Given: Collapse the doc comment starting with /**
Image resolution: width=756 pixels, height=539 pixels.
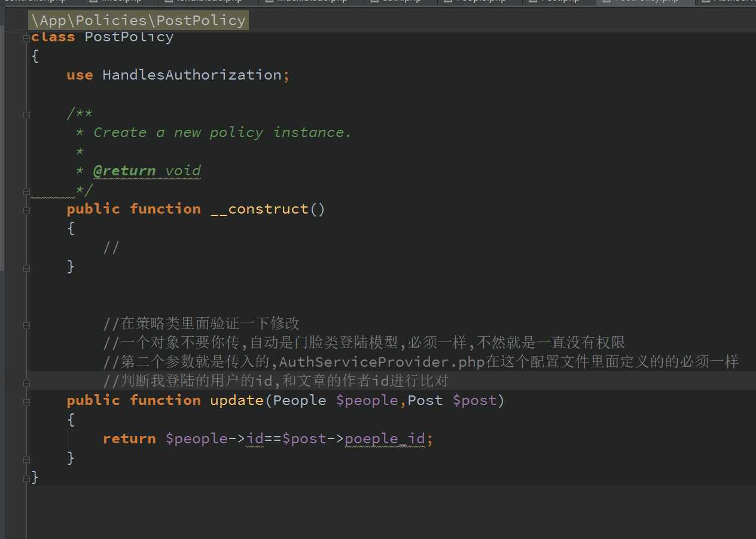Looking at the screenshot, I should [26, 114].
